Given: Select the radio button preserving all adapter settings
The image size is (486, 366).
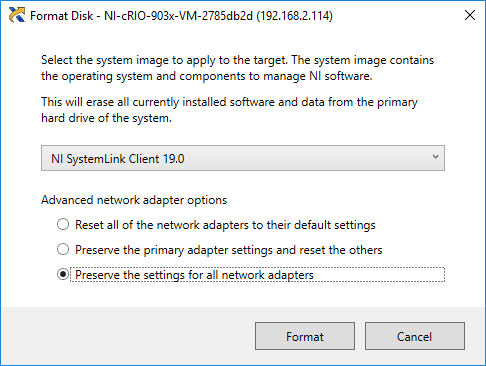Looking at the screenshot, I should (63, 274).
